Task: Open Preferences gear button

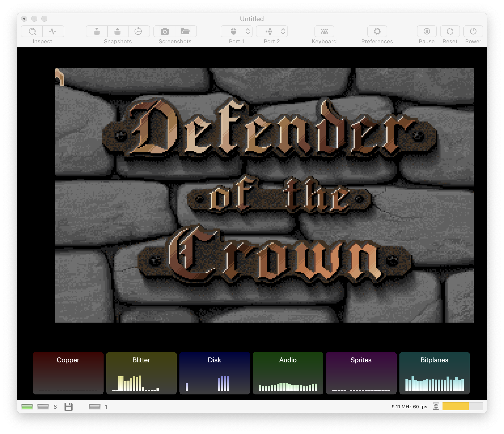Action: tap(377, 31)
